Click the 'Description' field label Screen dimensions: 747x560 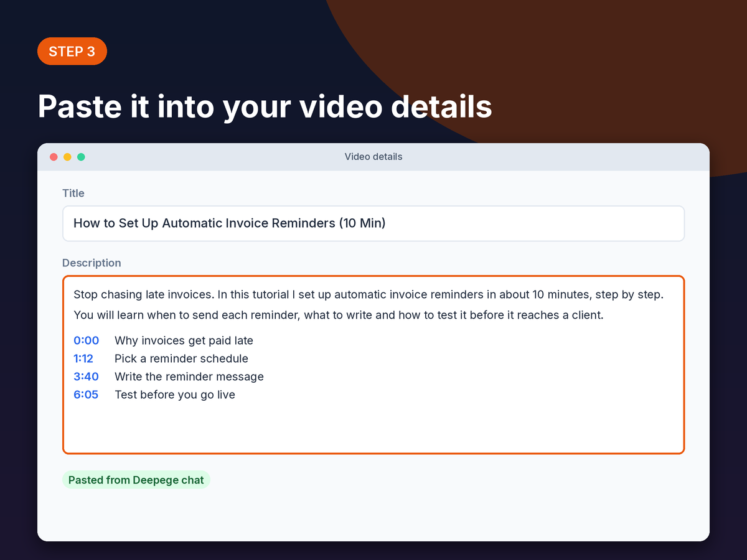[92, 263]
